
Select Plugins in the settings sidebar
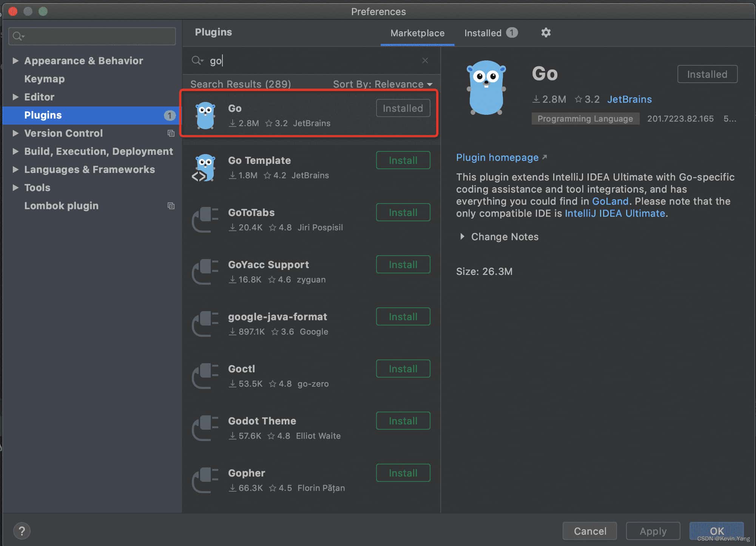pos(92,116)
